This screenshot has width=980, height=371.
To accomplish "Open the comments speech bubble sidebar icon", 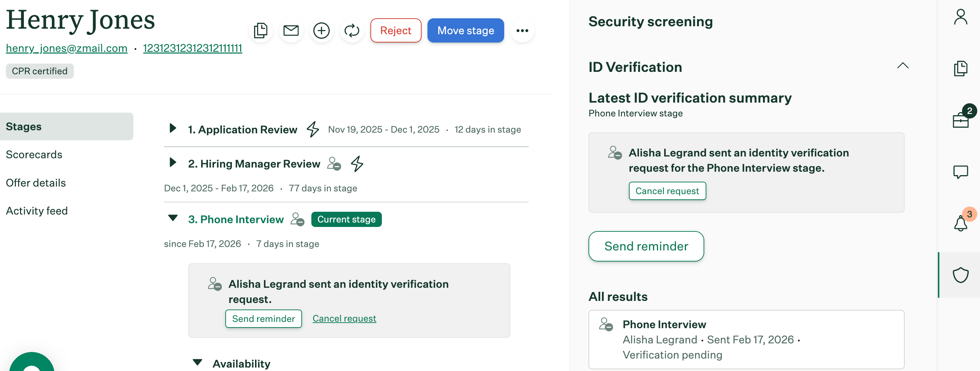I will coord(960,172).
